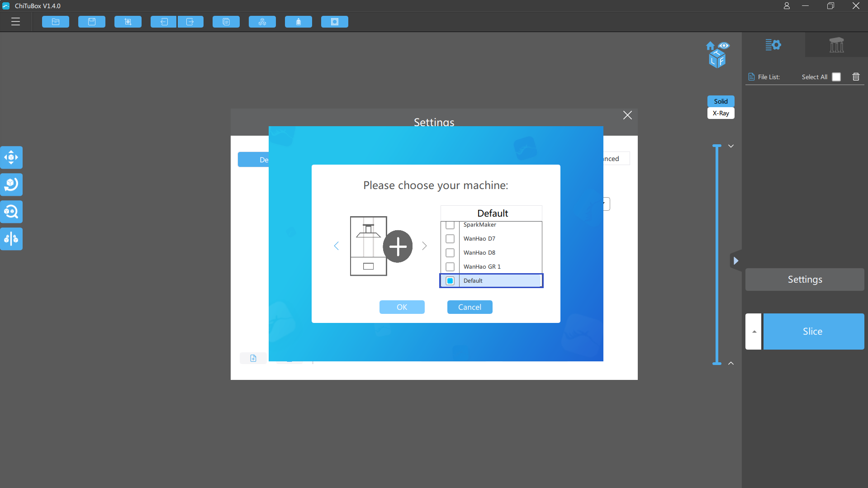The width and height of the screenshot is (868, 488).
Task: Switch to the slice settings tab
Action: pyautogui.click(x=773, y=45)
